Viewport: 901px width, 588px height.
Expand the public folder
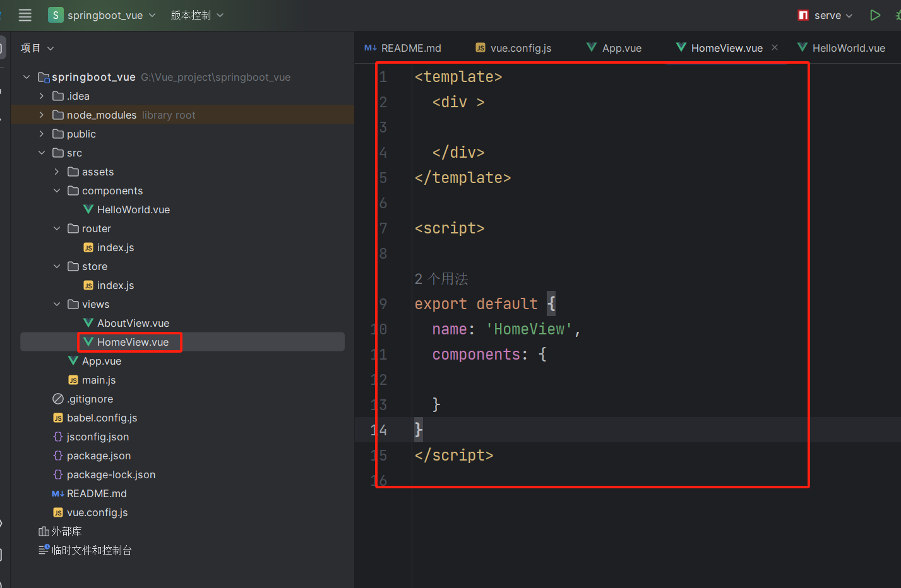pos(42,134)
